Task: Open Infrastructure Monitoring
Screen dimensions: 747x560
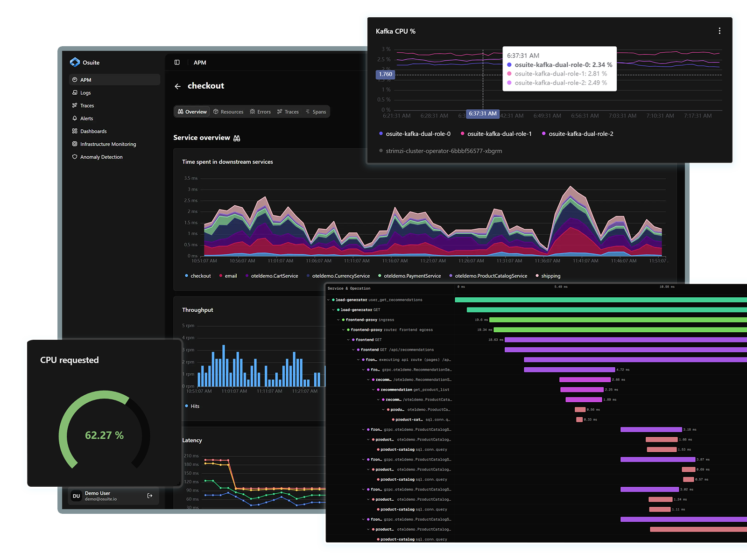Action: pos(108,144)
